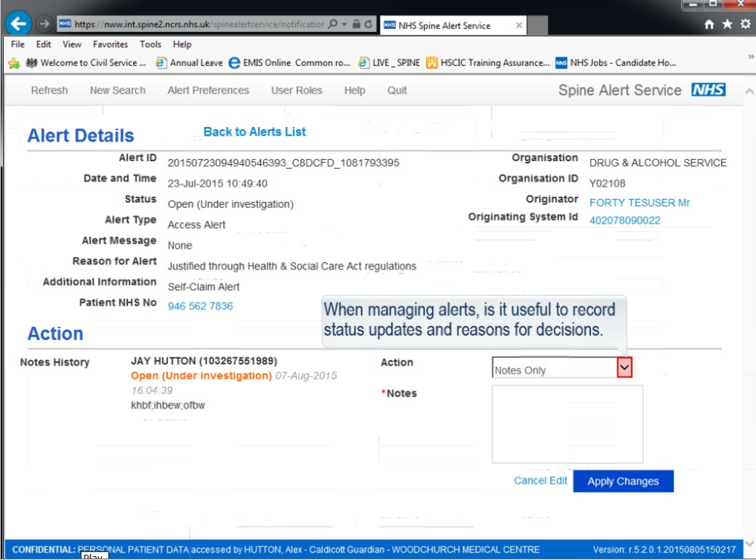Viewport: 756px width, 560px height.
Task: Open HSCIC Training Assurance bookmark
Action: pyautogui.click(x=488, y=62)
